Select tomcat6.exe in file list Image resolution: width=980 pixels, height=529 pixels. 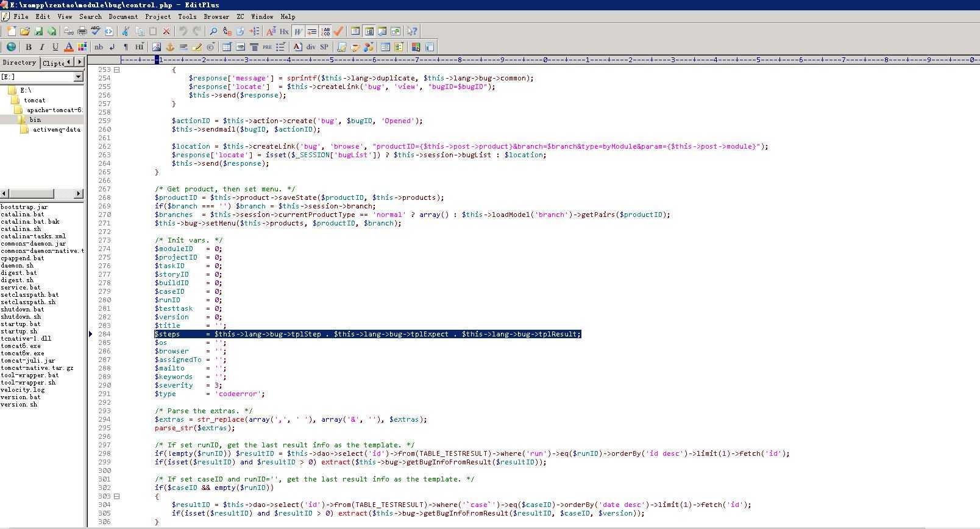pos(21,346)
